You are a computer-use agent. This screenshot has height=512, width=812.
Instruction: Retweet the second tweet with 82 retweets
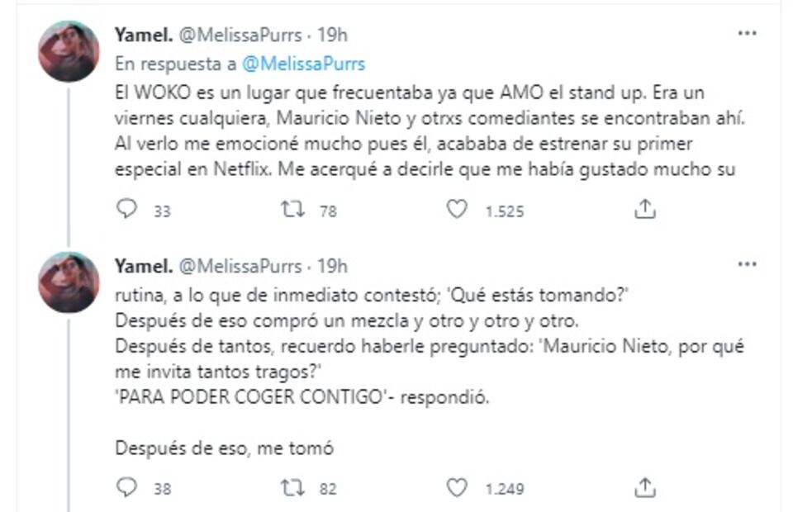point(293,488)
